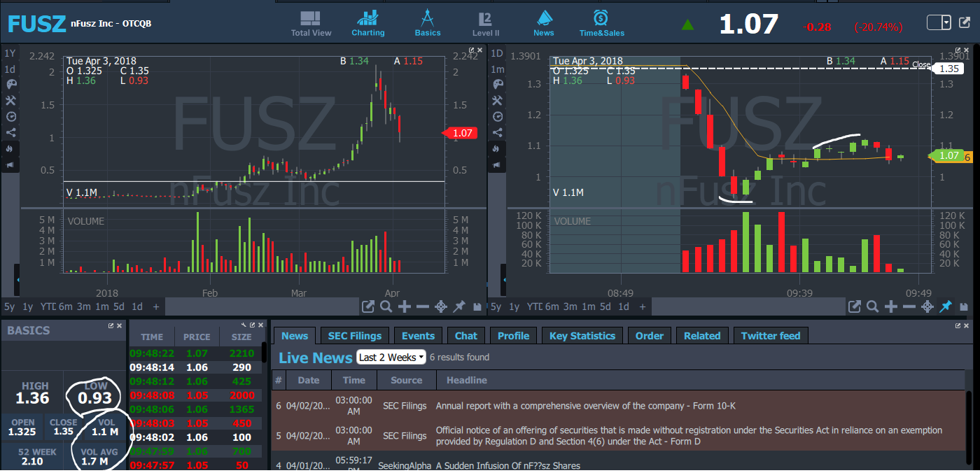The height and width of the screenshot is (473, 980).
Task: Click crosshair icon on right chart toolbar
Action: (x=927, y=306)
